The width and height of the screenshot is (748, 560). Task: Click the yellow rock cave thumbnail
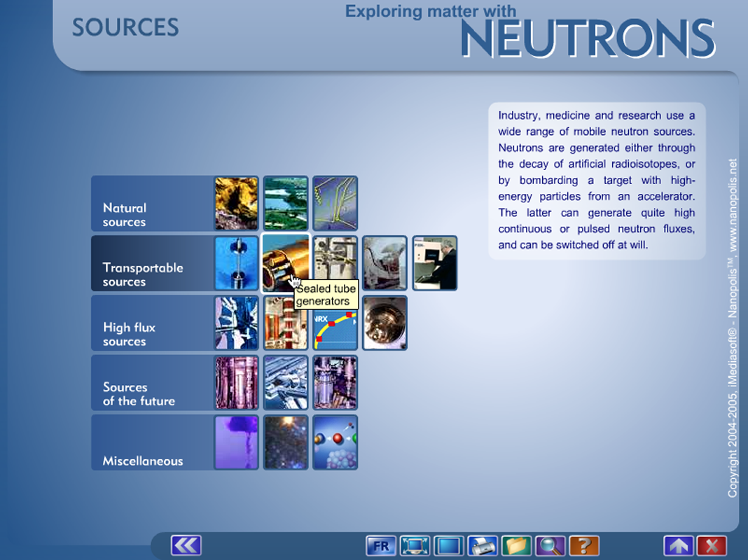point(236,204)
